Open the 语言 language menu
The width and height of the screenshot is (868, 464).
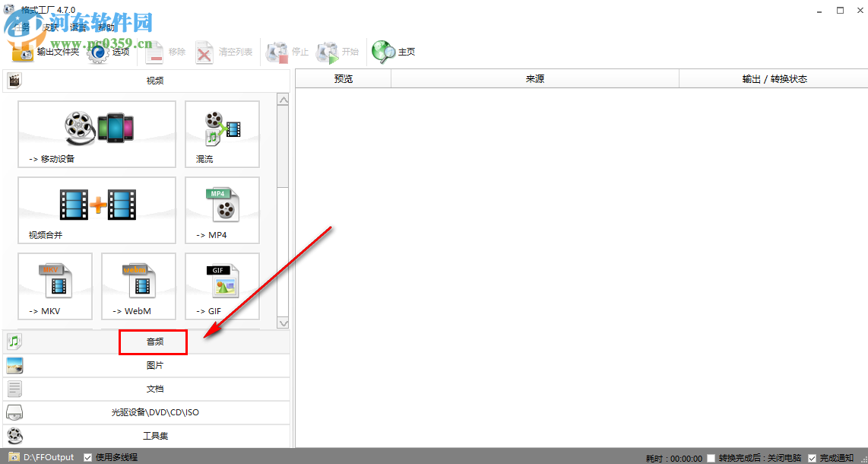click(x=78, y=27)
